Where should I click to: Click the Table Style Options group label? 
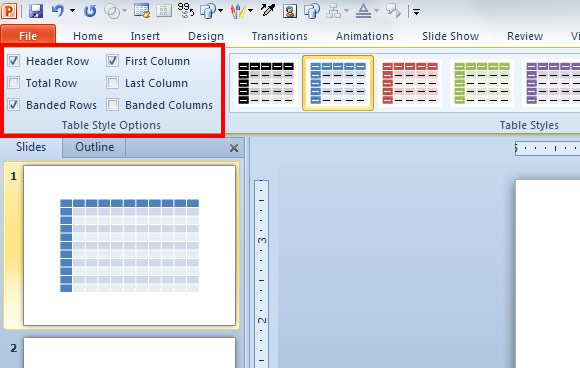click(111, 125)
